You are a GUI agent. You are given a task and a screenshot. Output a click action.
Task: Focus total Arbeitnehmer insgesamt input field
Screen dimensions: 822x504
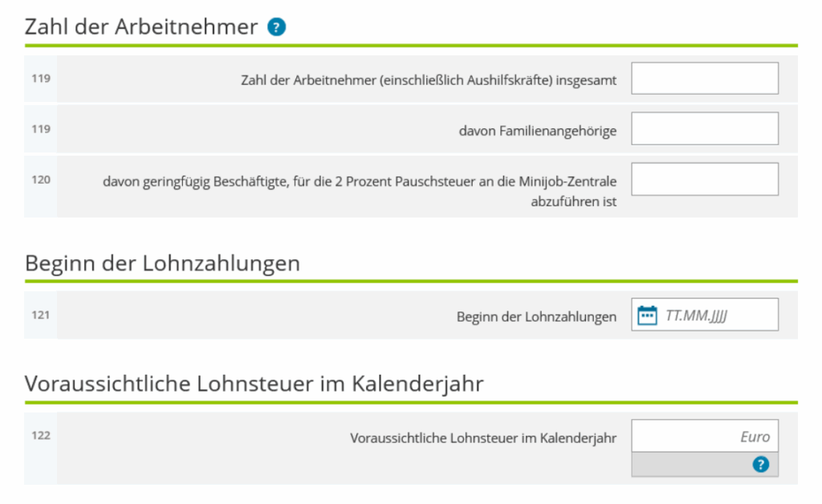(704, 79)
